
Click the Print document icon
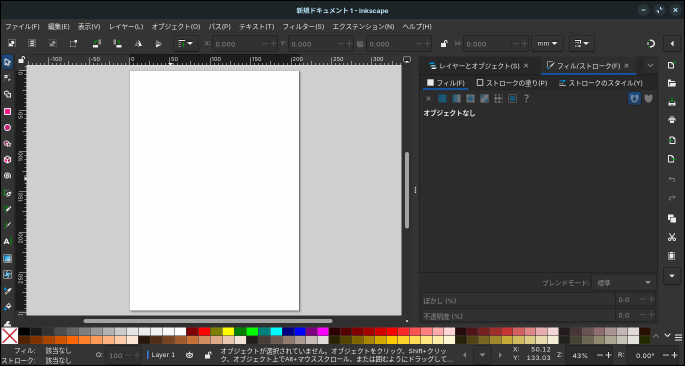click(672, 120)
